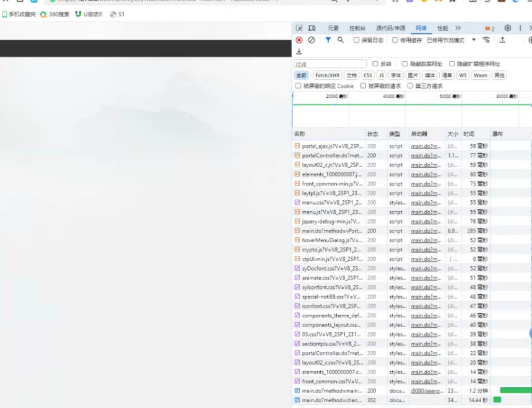Image resolution: width=532 pixels, height=408 pixels.
Task: Filter requests by Fetch/XHR
Action: click(x=327, y=76)
